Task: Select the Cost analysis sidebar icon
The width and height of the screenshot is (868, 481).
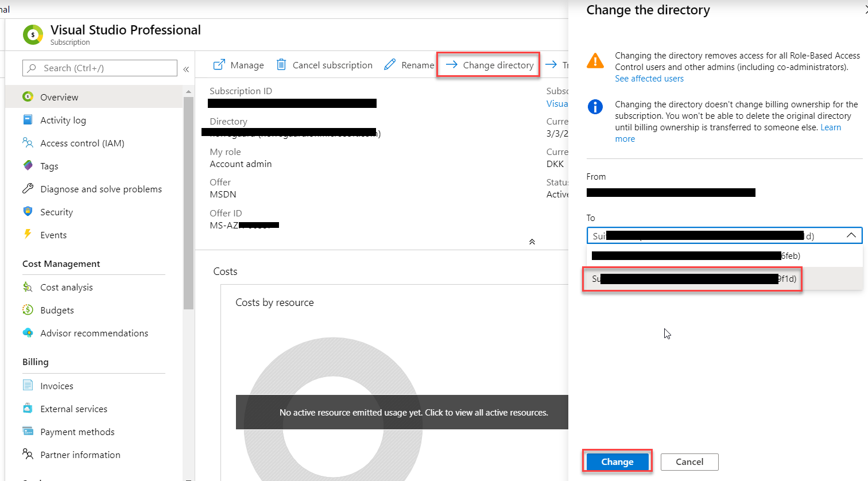Action: click(x=28, y=287)
